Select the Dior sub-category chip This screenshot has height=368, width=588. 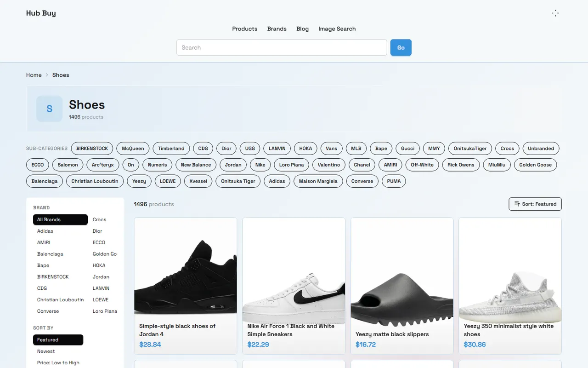226,149
